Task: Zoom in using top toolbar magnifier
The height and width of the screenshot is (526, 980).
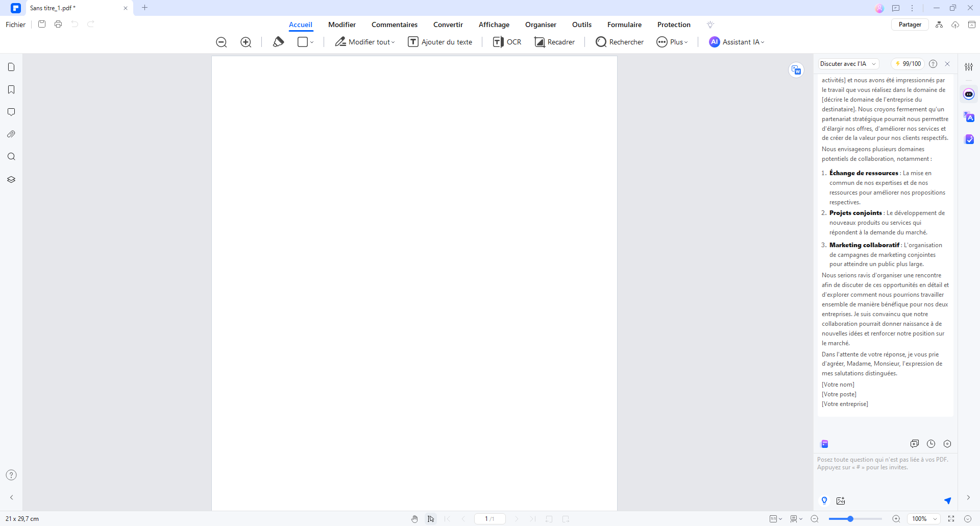Action: click(246, 42)
